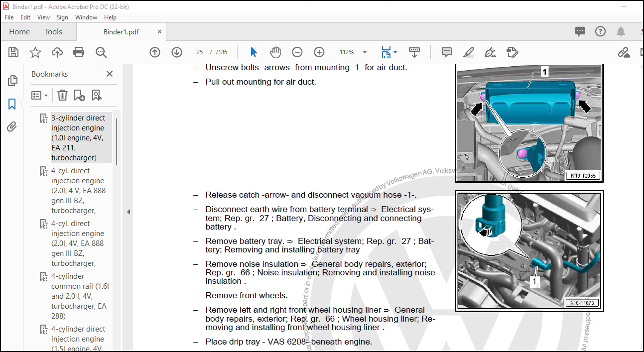Open the Sign menu
This screenshot has width=644, height=352.
62,17
